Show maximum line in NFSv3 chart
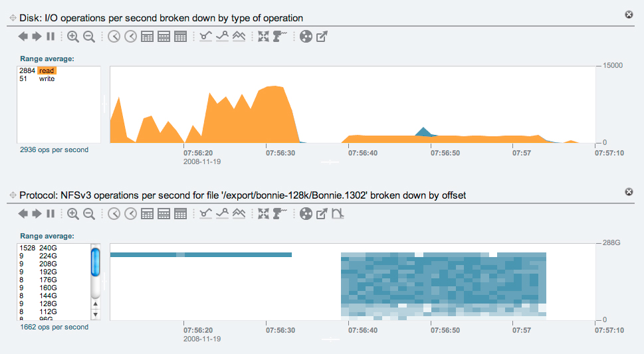This screenshot has height=354, width=644. click(223, 214)
